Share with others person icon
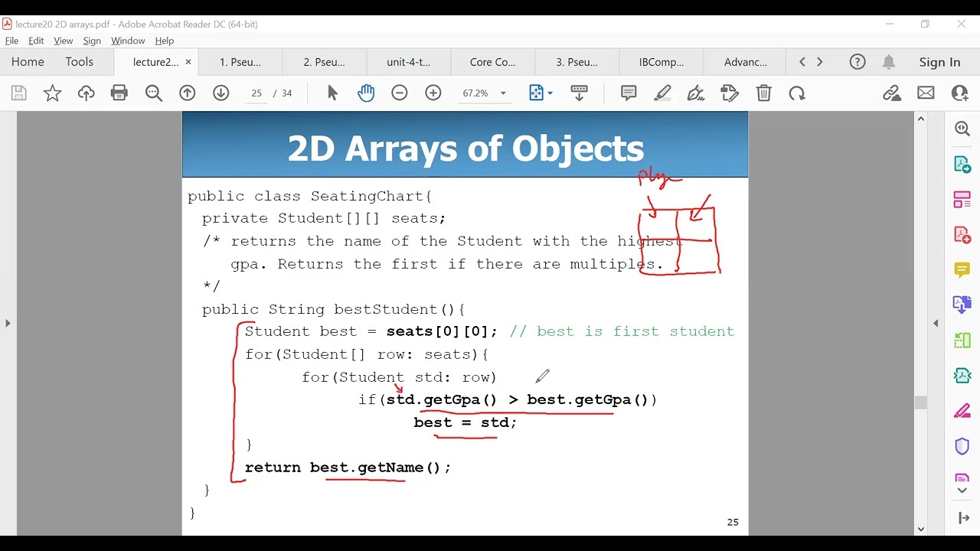This screenshot has width=980, height=551. coord(960,93)
